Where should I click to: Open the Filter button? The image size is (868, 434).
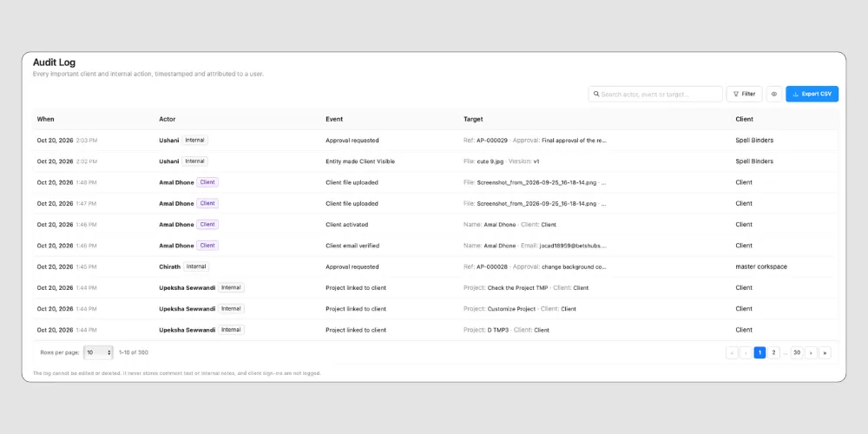coord(744,94)
